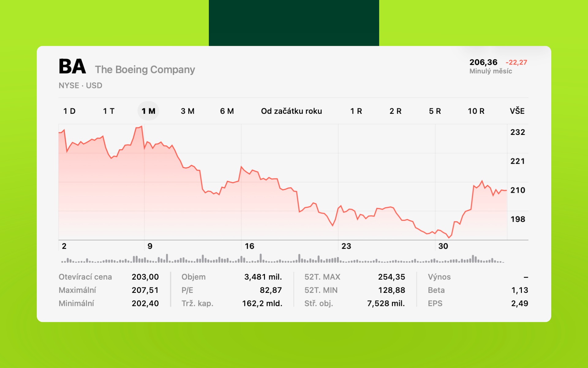The image size is (588, 368).
Task: Show the 3 M chart range
Action: tap(187, 111)
